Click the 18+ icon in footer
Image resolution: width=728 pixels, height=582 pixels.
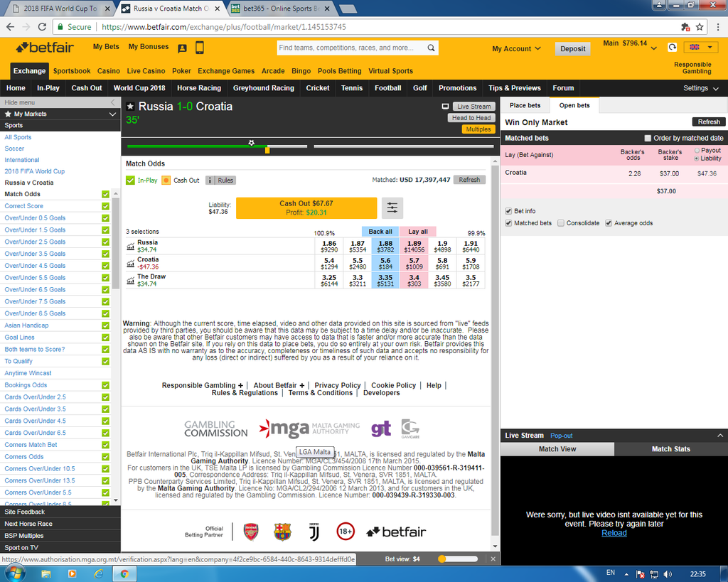click(346, 532)
